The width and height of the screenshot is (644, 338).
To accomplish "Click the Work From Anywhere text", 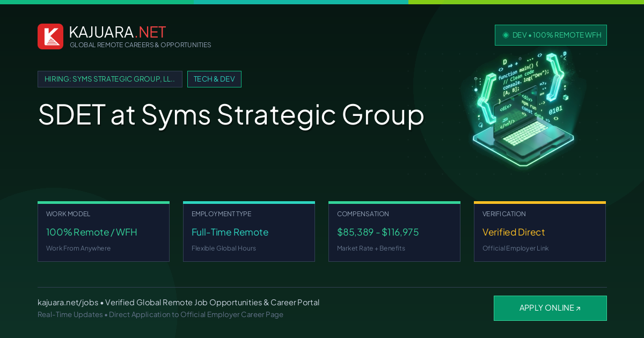I will click(78, 248).
